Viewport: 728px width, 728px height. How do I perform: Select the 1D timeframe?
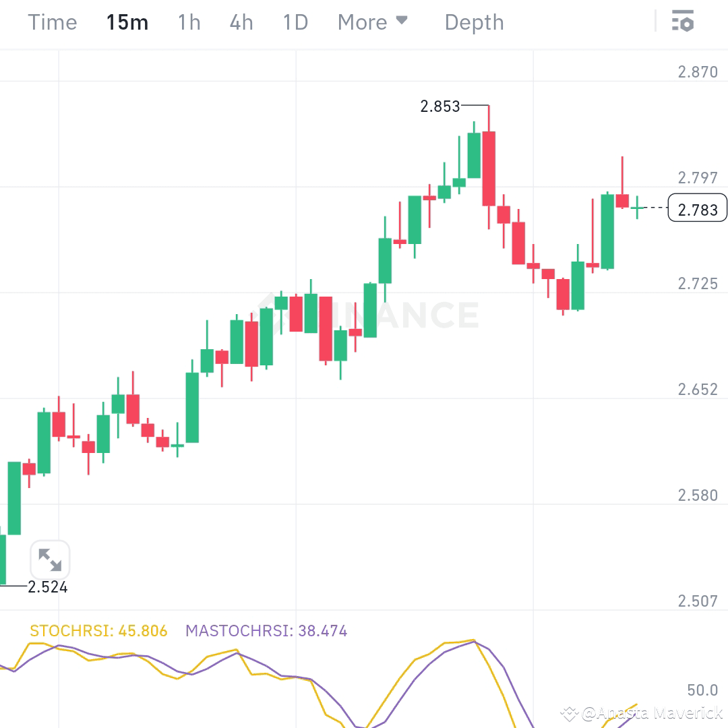point(294,22)
